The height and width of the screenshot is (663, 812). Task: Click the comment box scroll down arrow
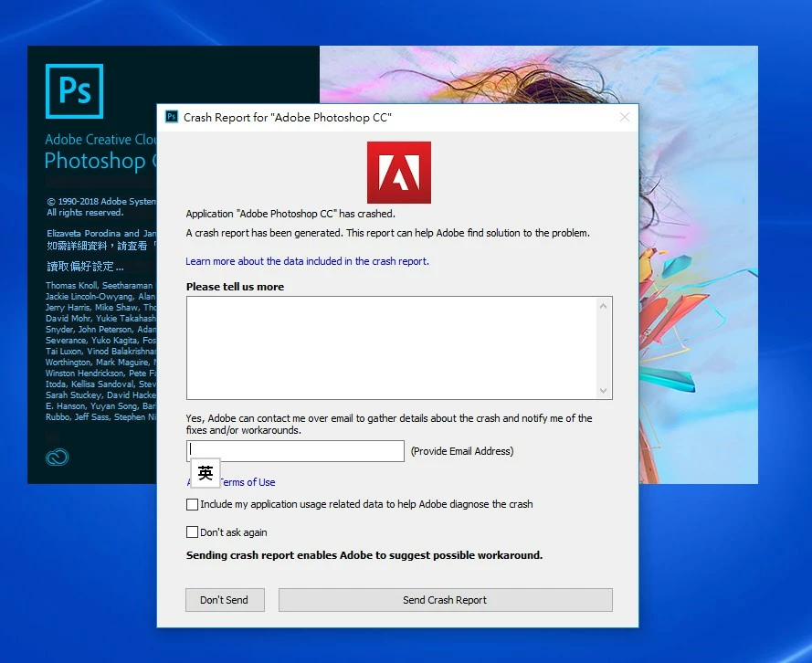click(x=604, y=391)
